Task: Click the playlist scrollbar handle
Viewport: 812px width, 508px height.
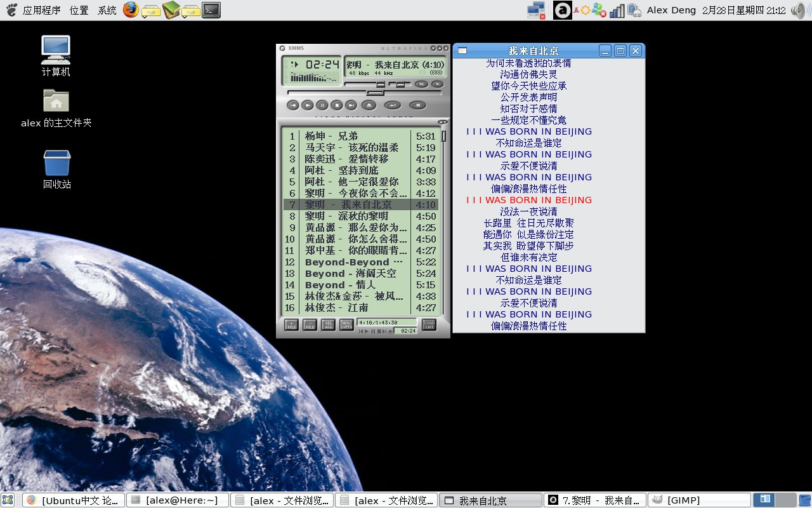Action: point(444,136)
